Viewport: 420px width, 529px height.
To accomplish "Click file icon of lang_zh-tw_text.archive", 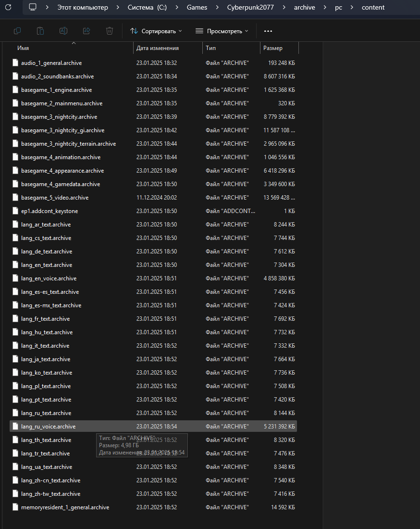I will [x=15, y=493].
